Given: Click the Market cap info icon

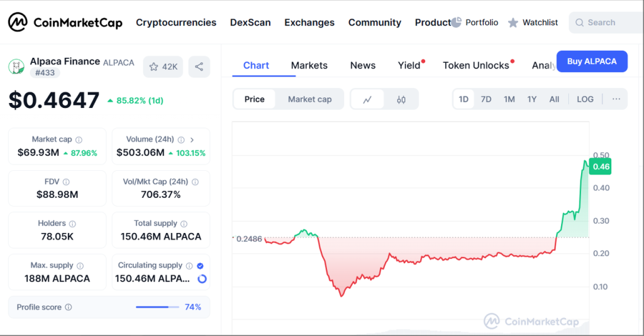Looking at the screenshot, I should coord(79,140).
